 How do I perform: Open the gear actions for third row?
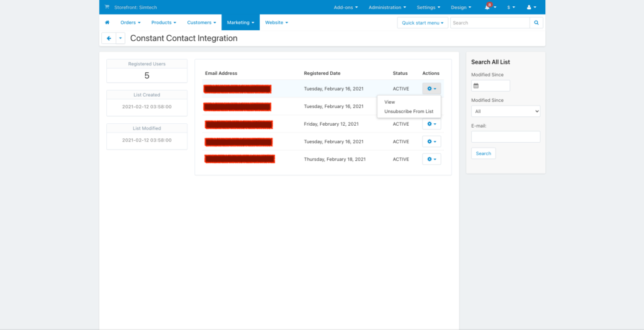(431, 124)
